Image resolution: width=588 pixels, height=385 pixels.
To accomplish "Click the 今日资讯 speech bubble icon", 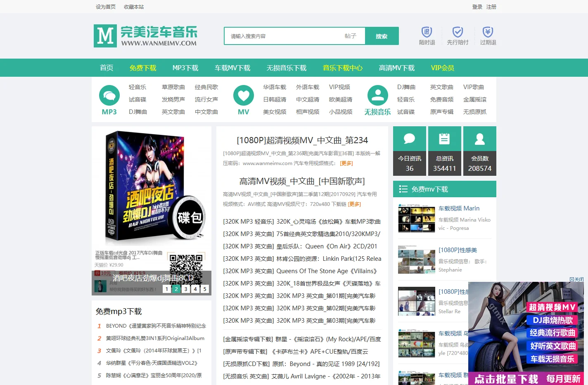I will coord(410,139).
